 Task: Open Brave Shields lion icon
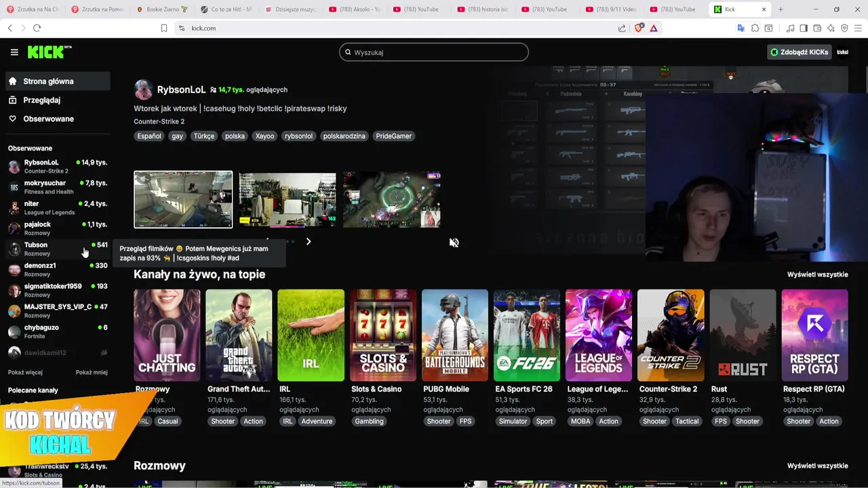coord(638,28)
